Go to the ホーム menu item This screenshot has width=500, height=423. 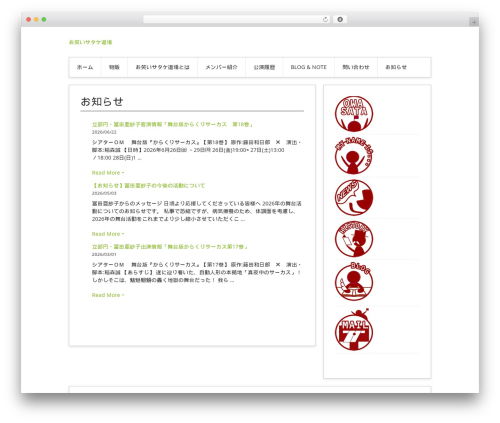(x=85, y=67)
